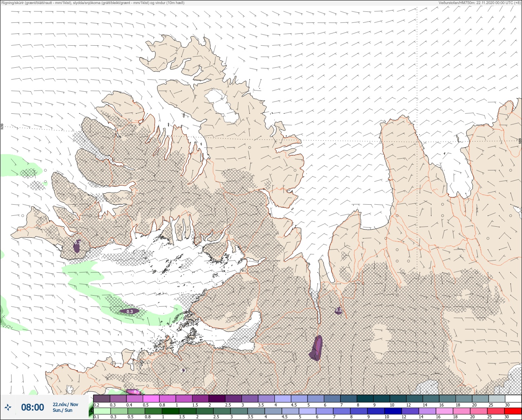
Task: Select top-row teal swatch labeled 12
Action: [x=414, y=398]
